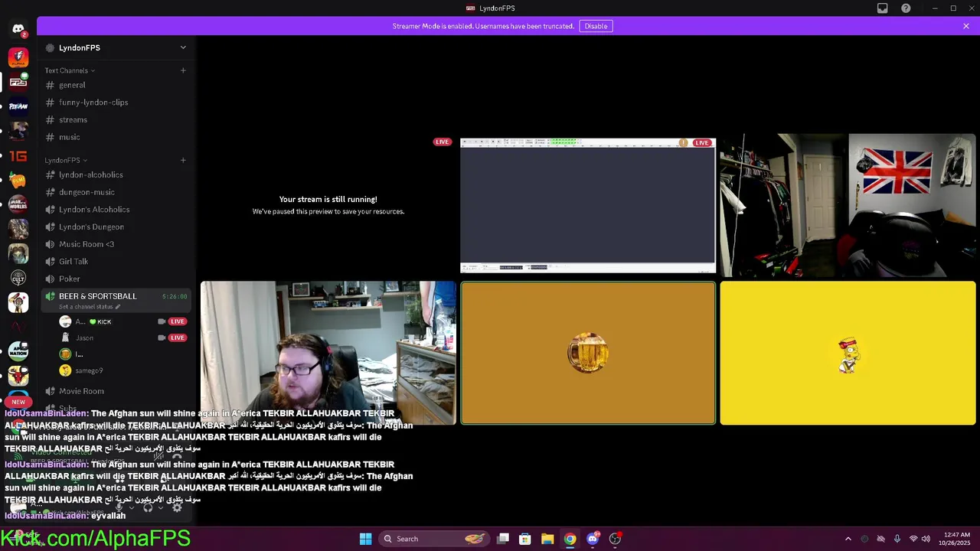980x551 pixels.
Task: Open Discord Help icon
Action: point(906,8)
